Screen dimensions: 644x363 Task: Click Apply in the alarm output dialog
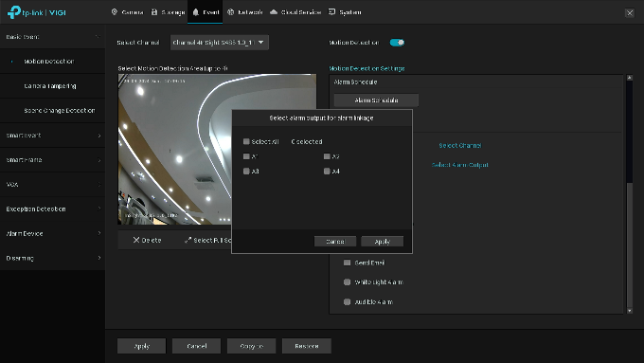point(382,242)
